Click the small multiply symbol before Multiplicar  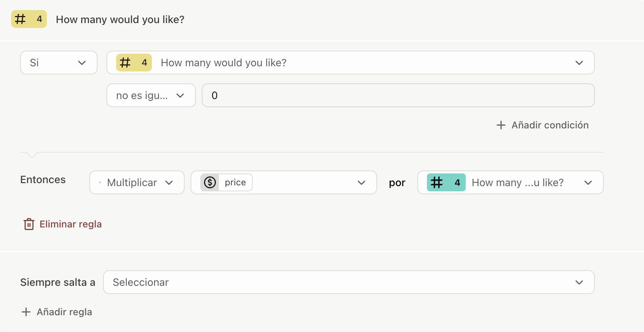click(100, 182)
